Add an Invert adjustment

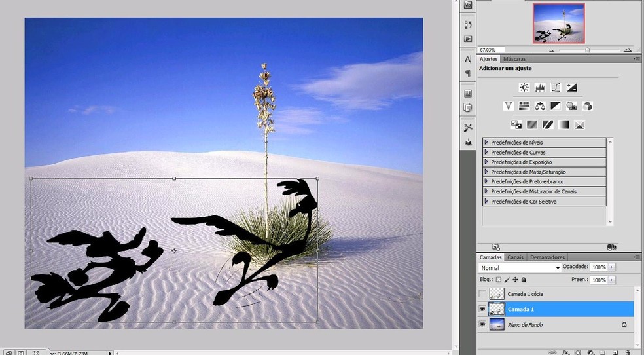point(516,124)
